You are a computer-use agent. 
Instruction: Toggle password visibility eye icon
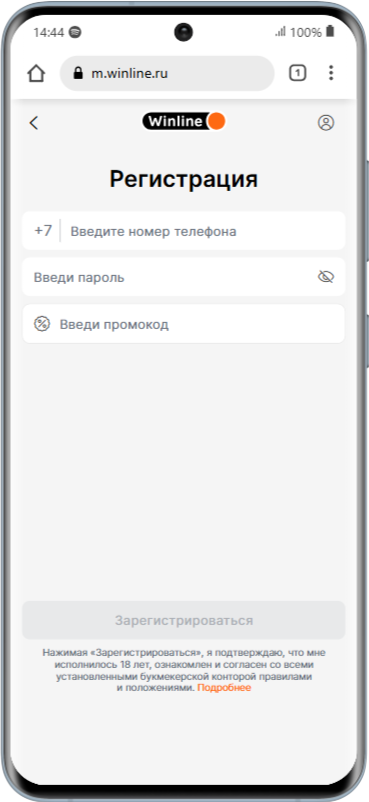[326, 277]
